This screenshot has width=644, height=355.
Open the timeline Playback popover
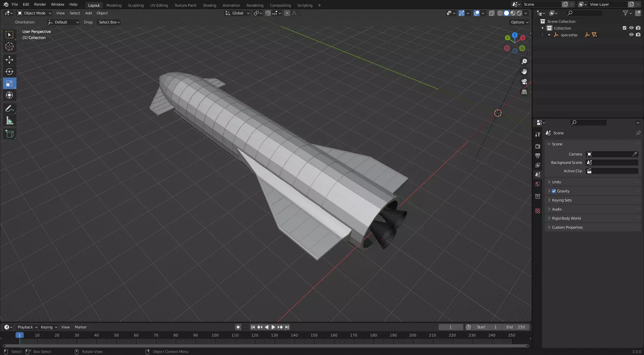pyautogui.click(x=27, y=327)
